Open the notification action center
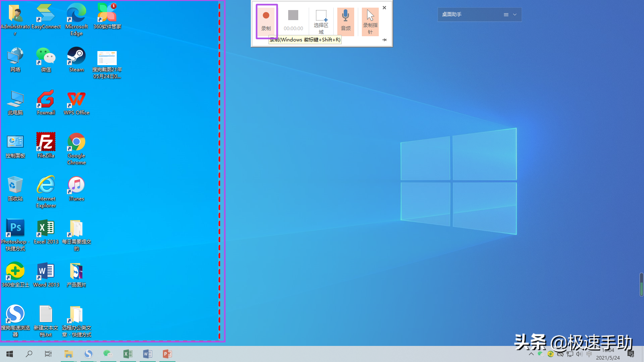644x362 pixels. click(x=631, y=354)
